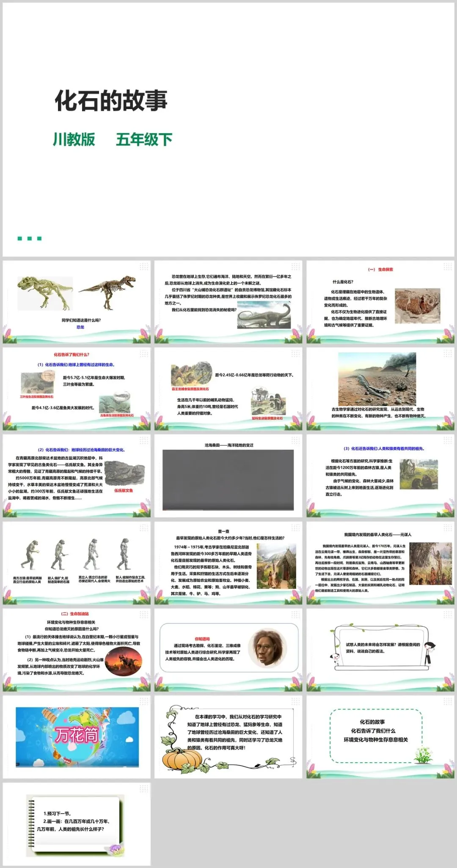The image size is (457, 868).
Task: Click the red heading '化石告诉了我们什么?'
Action: (71, 354)
